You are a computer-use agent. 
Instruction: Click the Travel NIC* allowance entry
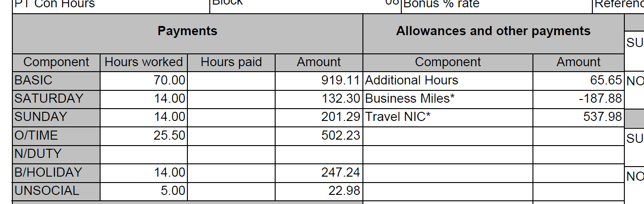pyautogui.click(x=398, y=117)
